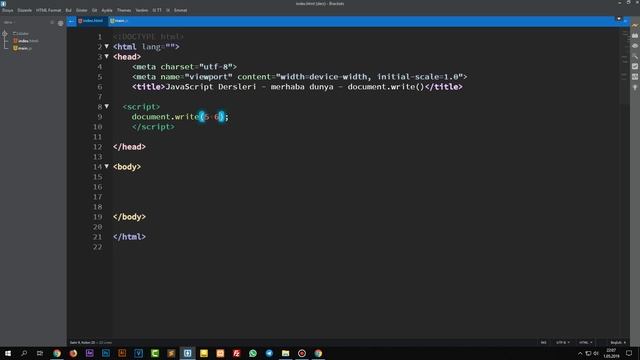This screenshot has height=360, width=640.
Task: Open Telegram from the taskbar
Action: pyautogui.click(x=269, y=353)
